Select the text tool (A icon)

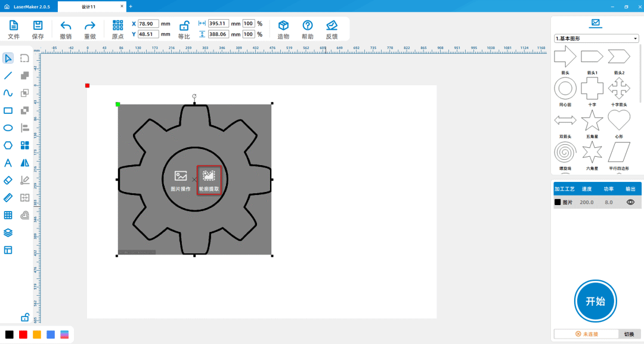(x=8, y=163)
